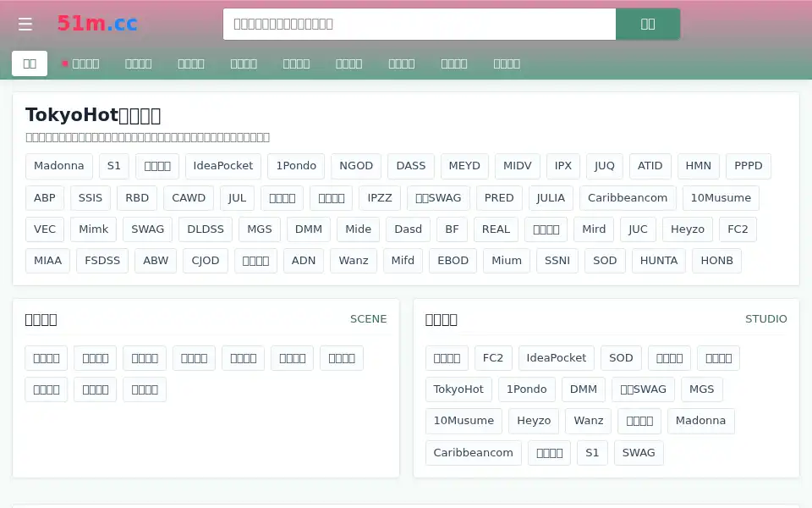Select the DASS tag
Screen dimensions: 812x508
tap(411, 166)
